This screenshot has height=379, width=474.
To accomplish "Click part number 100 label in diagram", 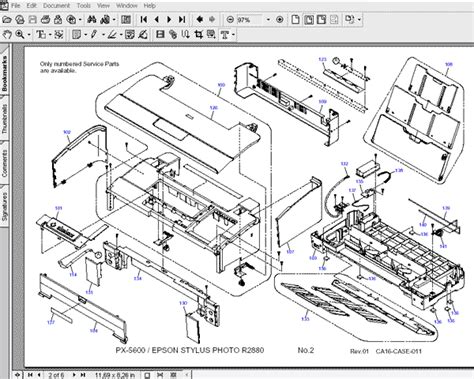I will [x=221, y=85].
